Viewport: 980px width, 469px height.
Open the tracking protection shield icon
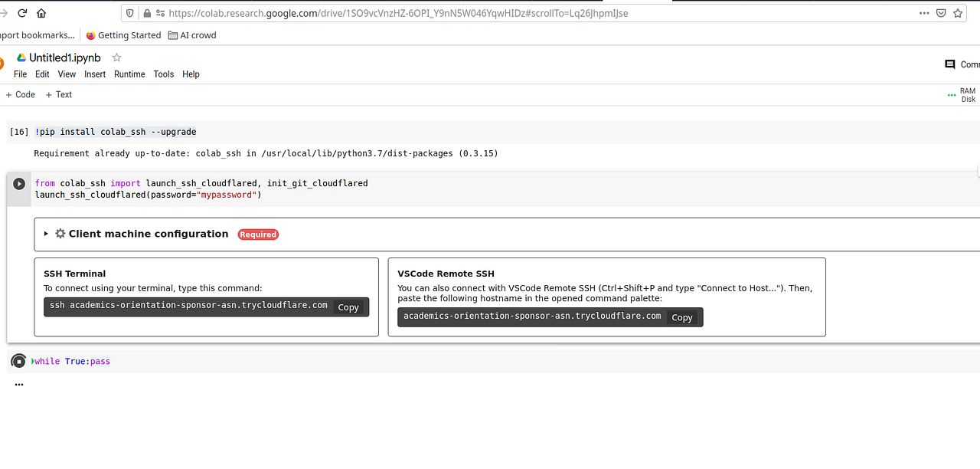[x=130, y=13]
